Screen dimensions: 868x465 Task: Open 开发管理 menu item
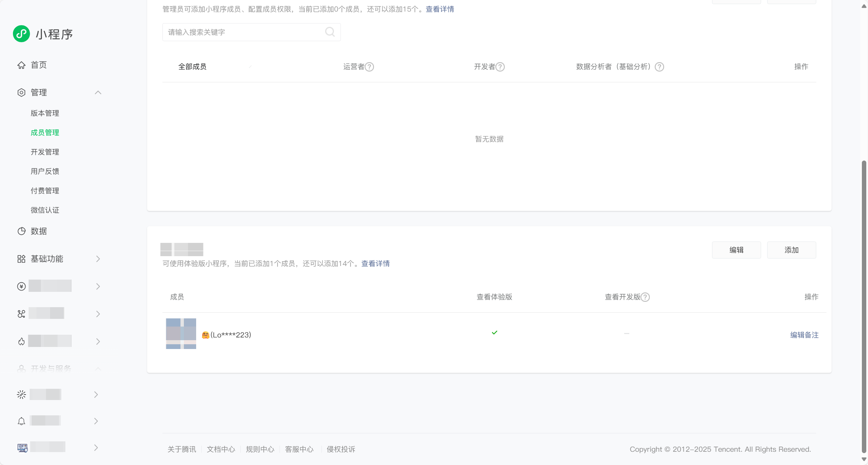tap(45, 152)
